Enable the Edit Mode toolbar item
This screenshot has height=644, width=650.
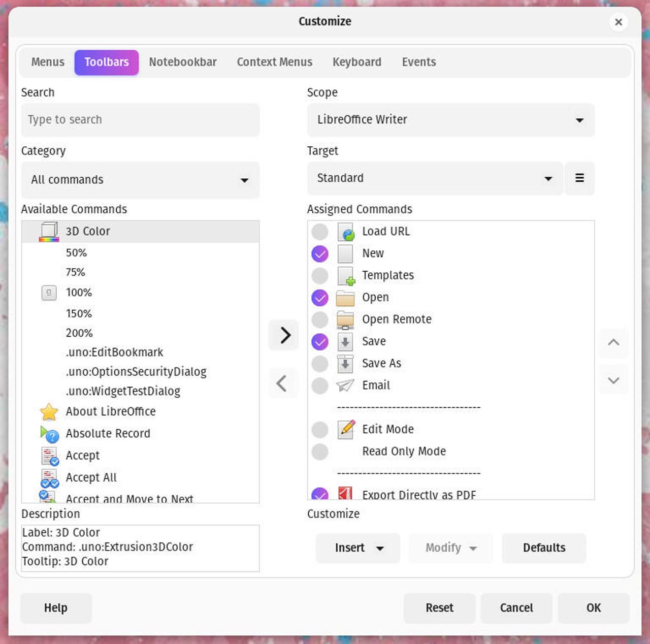tap(320, 430)
